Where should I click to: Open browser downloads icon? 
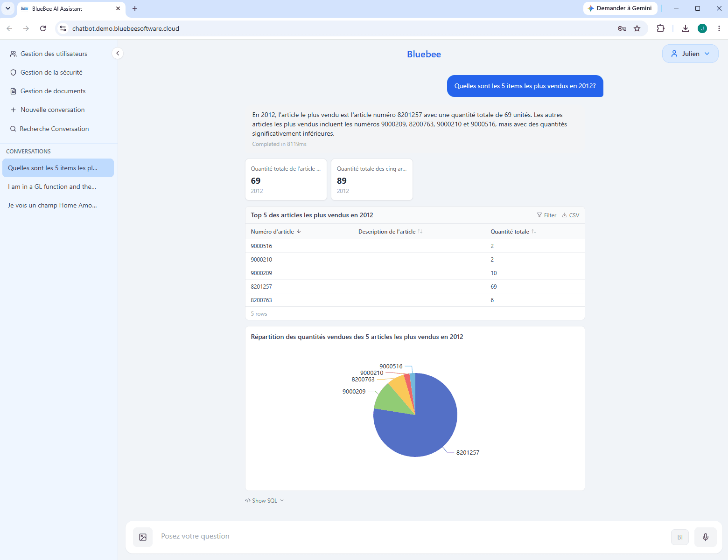pos(685,28)
